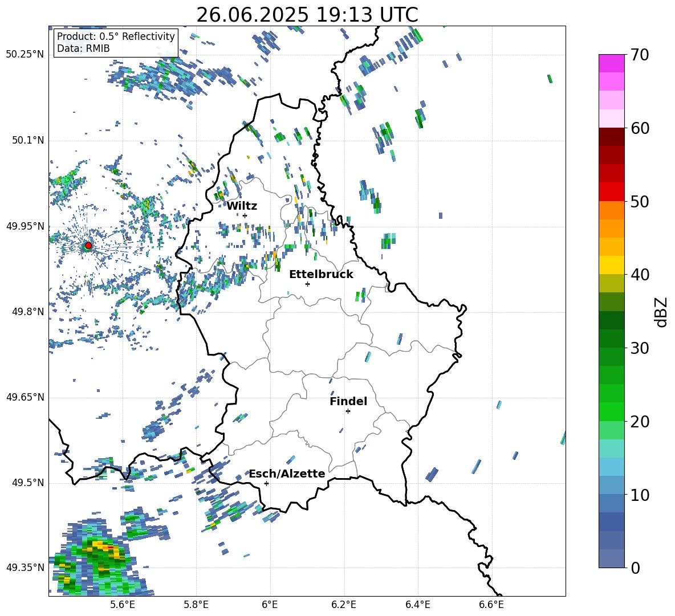Click the 5.6°E longitude label

123,605
